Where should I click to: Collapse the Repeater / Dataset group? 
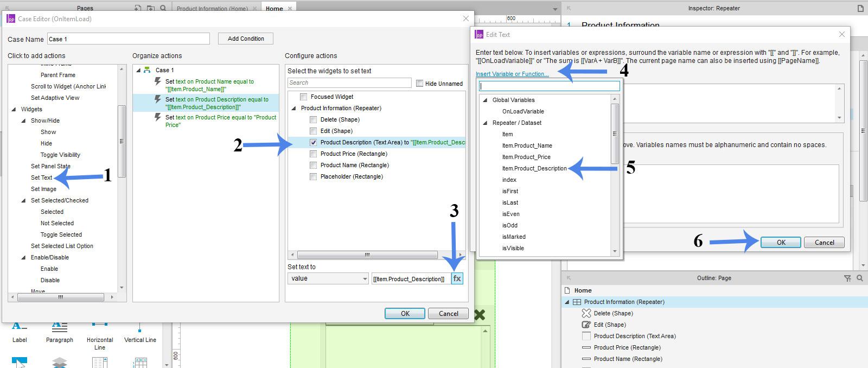tap(485, 123)
